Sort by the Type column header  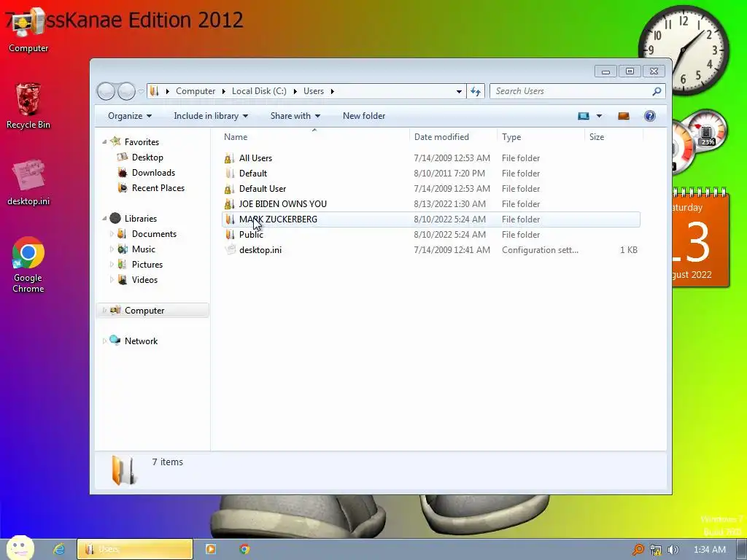[x=541, y=136]
